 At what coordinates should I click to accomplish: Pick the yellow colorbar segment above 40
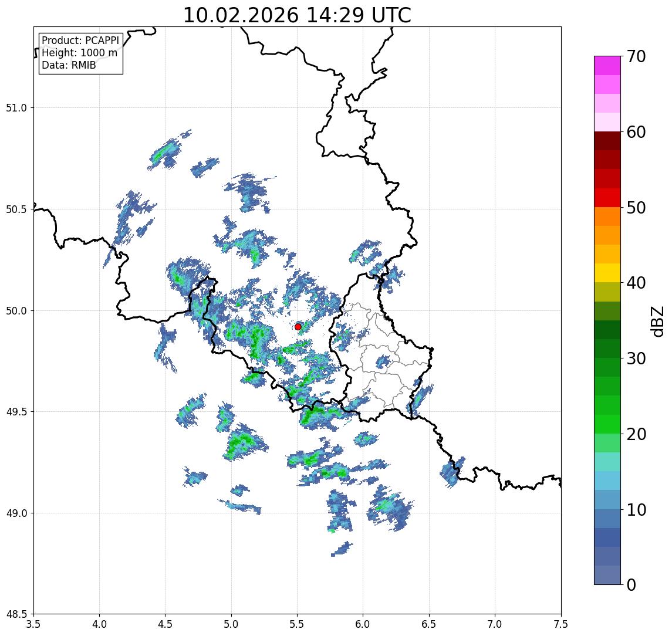click(607, 273)
